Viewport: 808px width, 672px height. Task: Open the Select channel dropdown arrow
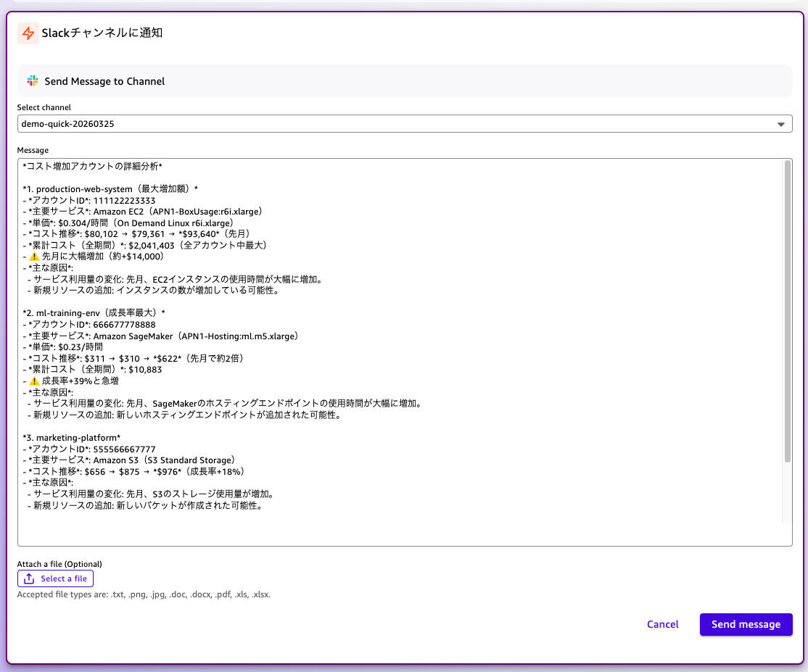[x=780, y=124]
